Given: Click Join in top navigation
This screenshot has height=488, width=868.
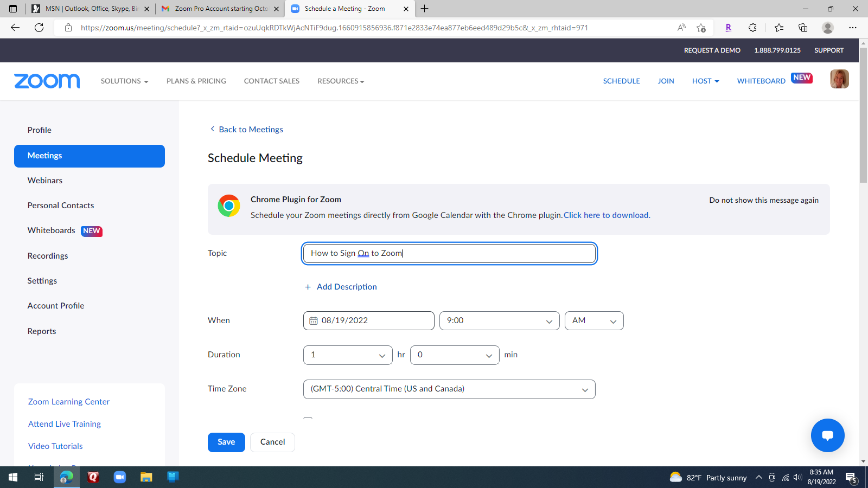Looking at the screenshot, I should pos(666,81).
